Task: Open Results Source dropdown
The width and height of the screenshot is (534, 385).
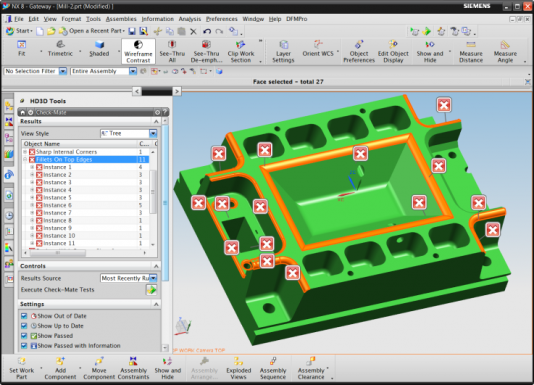Action: [x=153, y=278]
